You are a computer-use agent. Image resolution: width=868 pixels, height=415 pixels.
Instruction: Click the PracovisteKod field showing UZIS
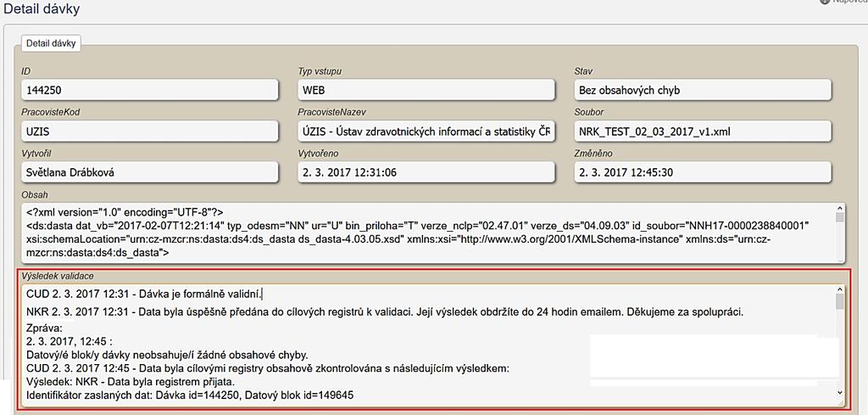tap(150, 131)
